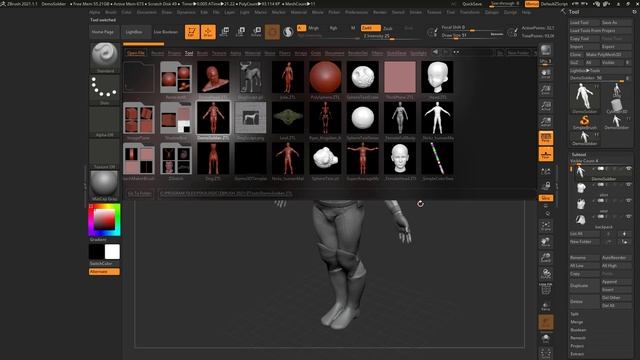Click the AAHalf icon
640x360 pixels.
pyautogui.click(x=546, y=122)
